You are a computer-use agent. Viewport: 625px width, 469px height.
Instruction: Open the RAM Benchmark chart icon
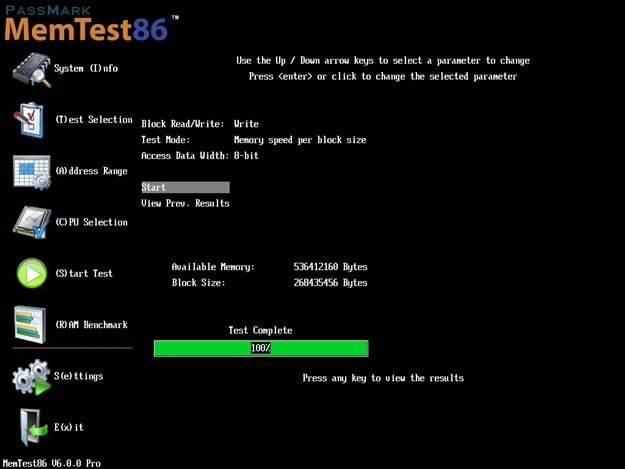tap(30, 324)
